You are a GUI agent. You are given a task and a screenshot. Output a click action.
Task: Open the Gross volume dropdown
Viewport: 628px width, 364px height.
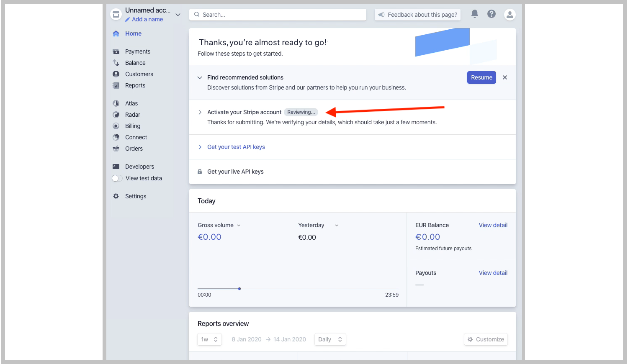tap(219, 225)
